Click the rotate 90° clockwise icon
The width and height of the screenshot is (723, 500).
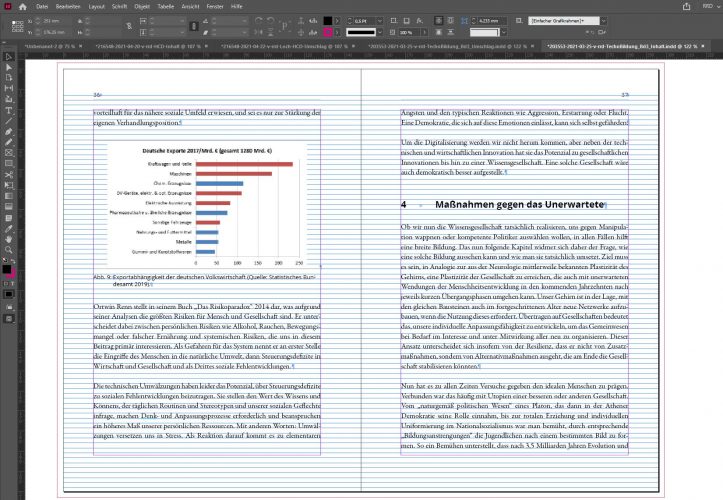(x=258, y=21)
